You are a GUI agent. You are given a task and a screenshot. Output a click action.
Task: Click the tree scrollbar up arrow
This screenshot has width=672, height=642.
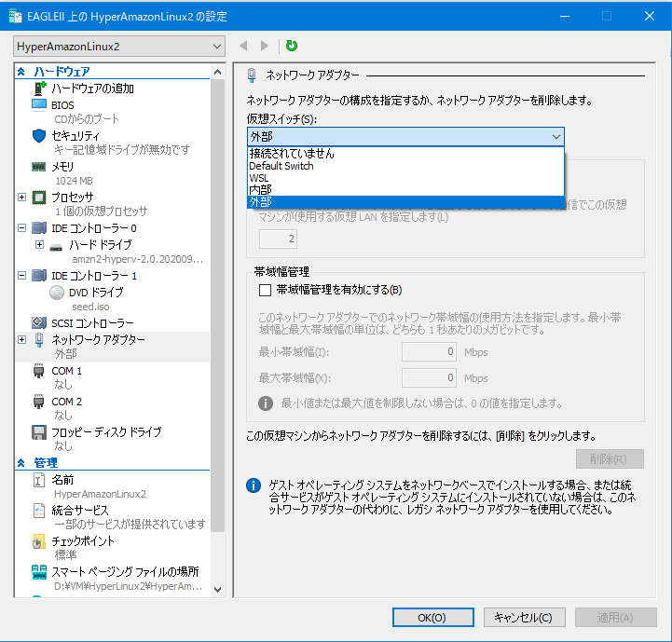(x=218, y=72)
